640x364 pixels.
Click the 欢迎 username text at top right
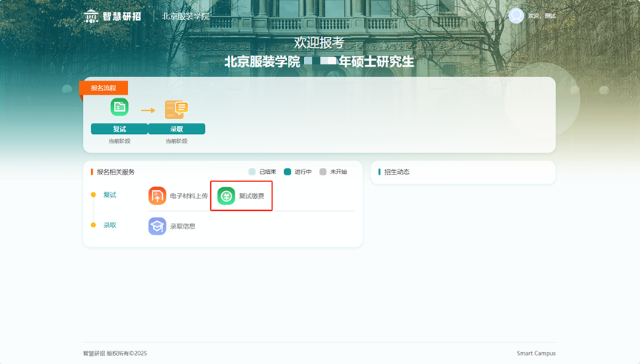[542, 16]
